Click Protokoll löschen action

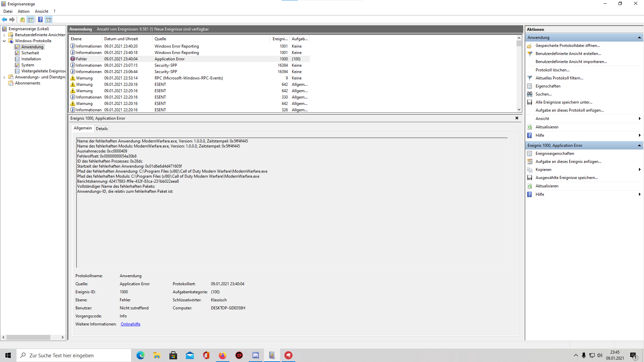(x=552, y=70)
